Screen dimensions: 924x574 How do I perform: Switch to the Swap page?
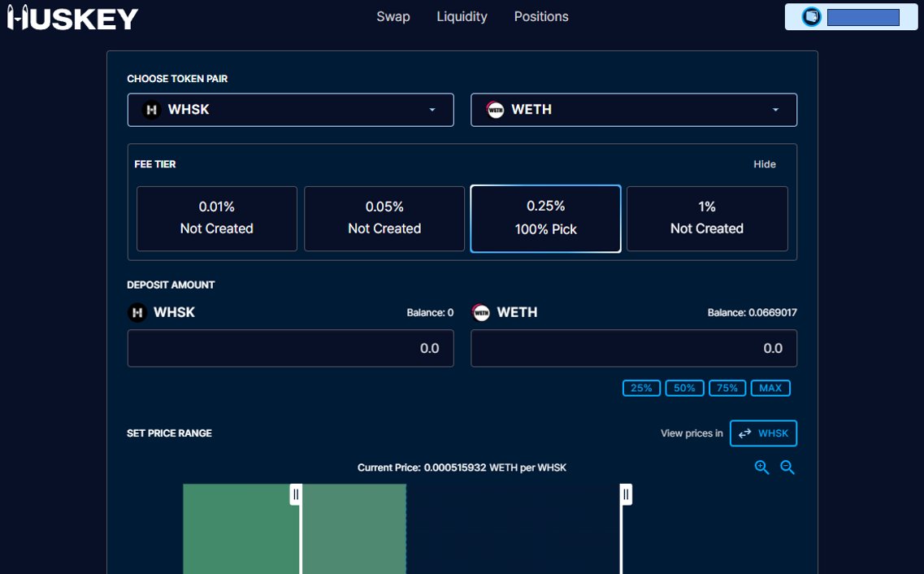[393, 16]
